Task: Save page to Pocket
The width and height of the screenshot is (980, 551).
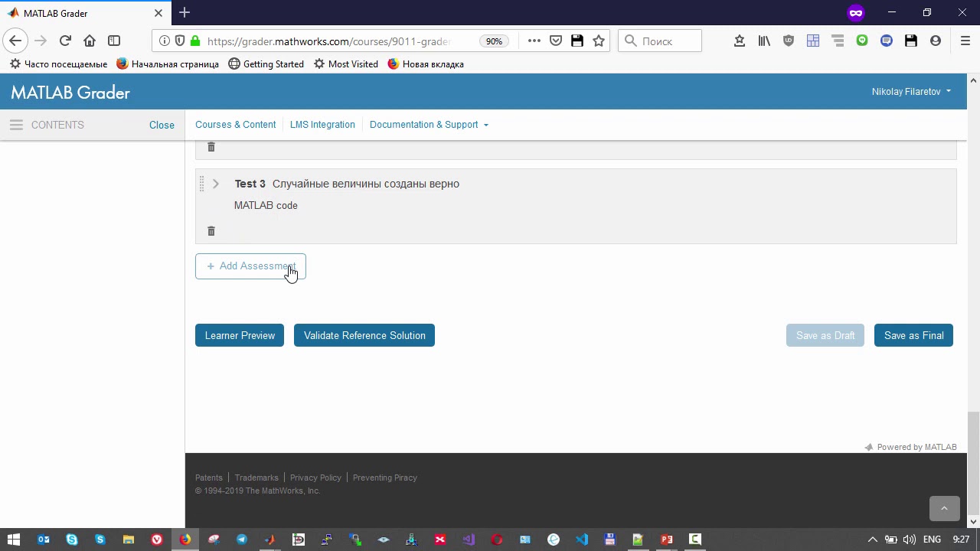Action: [x=556, y=41]
